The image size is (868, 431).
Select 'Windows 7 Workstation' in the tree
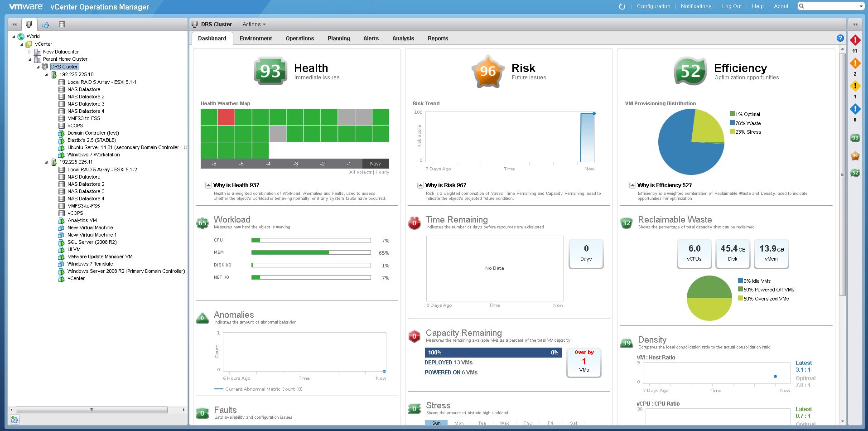[93, 155]
